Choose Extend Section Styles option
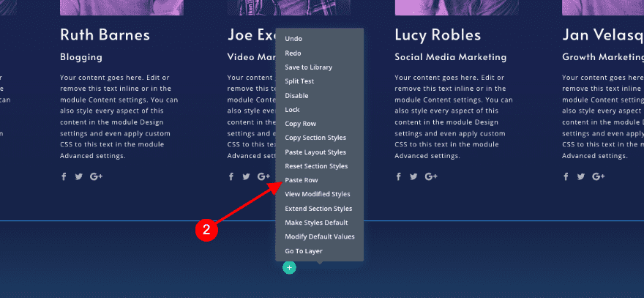Screen dimensions: 644x298 coord(320,209)
